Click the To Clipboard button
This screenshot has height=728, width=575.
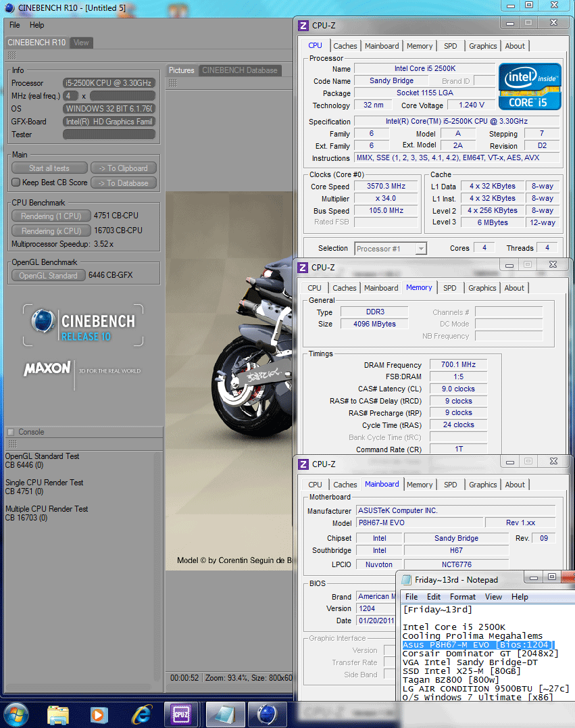(x=124, y=168)
